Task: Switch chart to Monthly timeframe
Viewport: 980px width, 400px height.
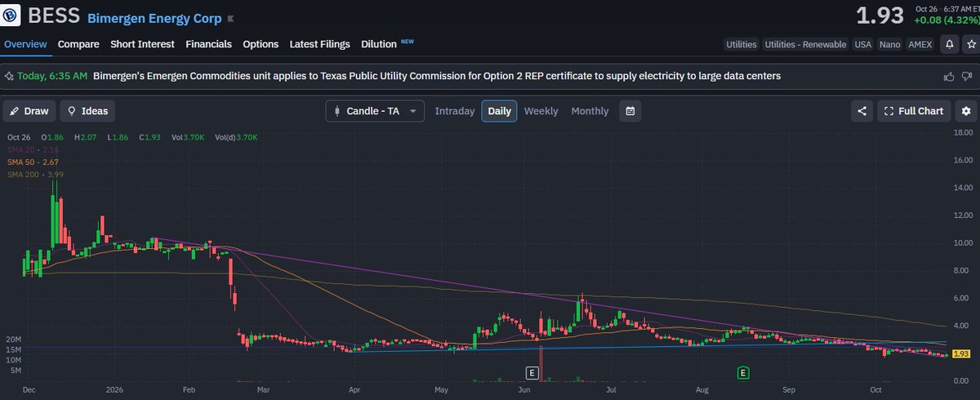Action: (590, 111)
